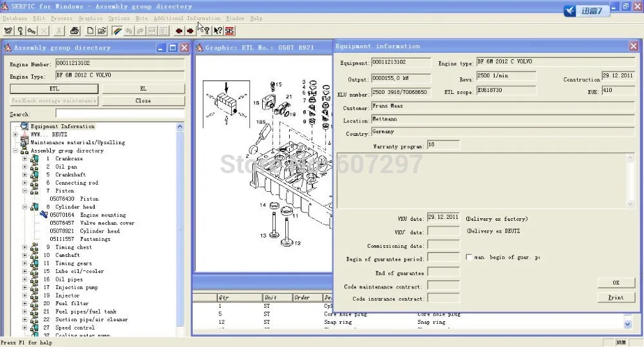644x347 pixels.
Task: Click the Crankcase group icon
Action: 34,158
